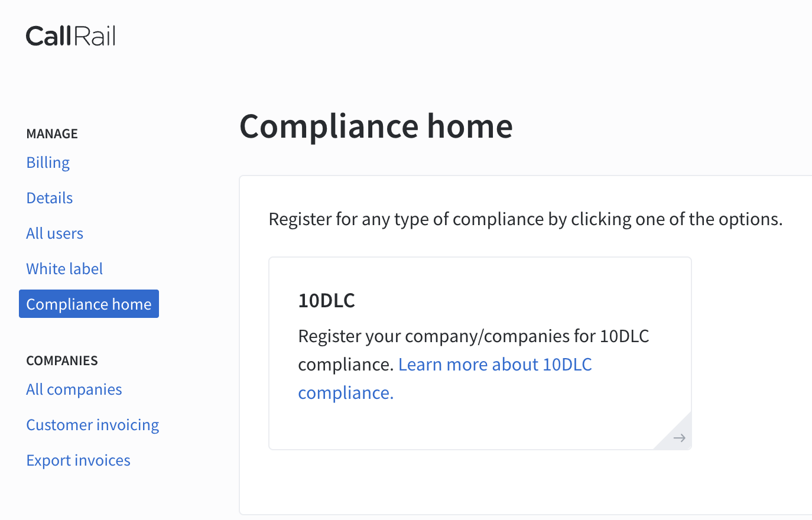View All users

coord(54,233)
